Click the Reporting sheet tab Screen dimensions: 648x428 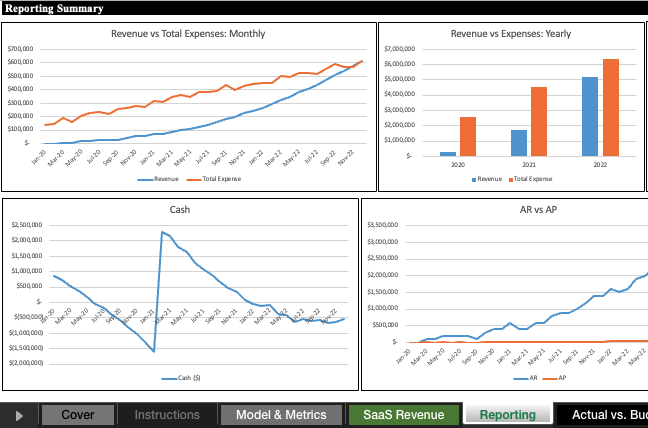pos(508,414)
